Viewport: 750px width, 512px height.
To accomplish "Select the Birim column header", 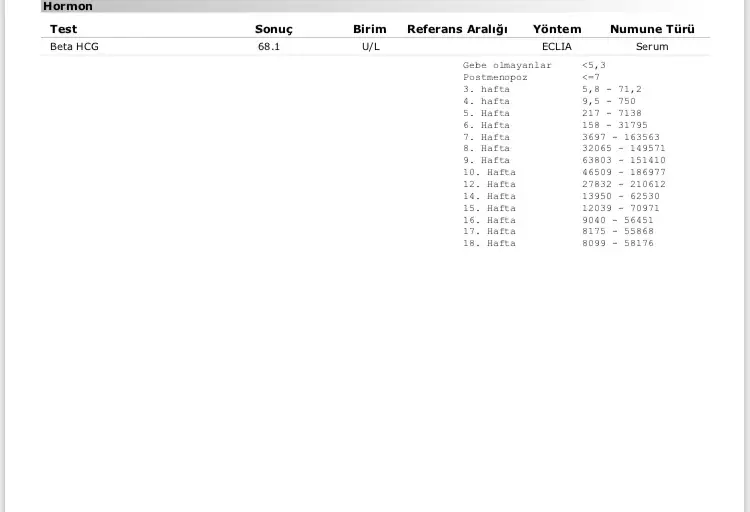I will (x=369, y=29).
